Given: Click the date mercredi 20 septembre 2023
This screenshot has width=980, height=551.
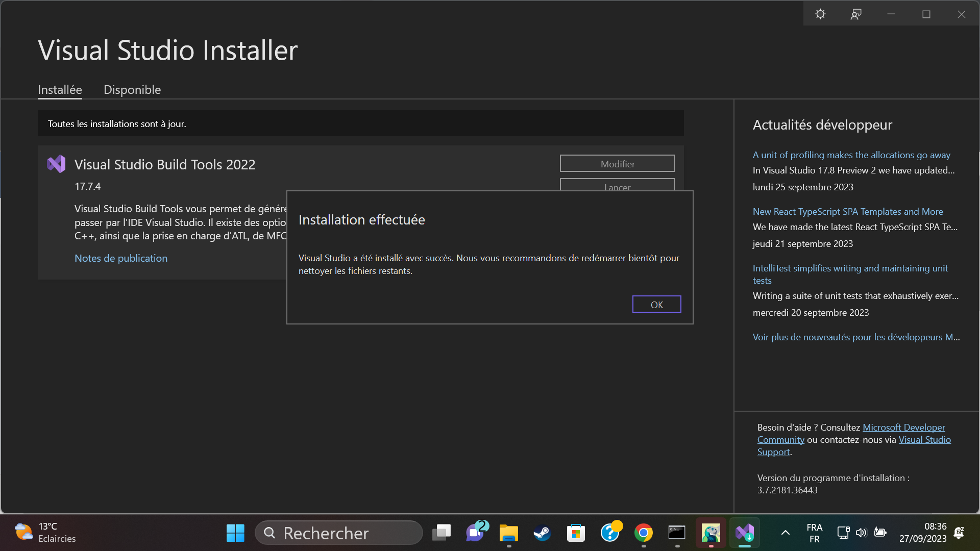Looking at the screenshot, I should pos(811,313).
